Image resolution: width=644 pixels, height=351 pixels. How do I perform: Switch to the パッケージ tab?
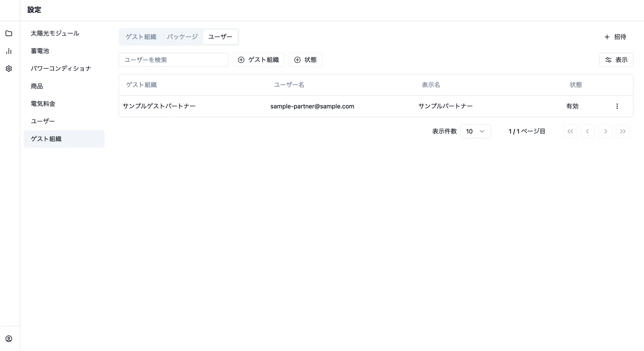pyautogui.click(x=182, y=37)
